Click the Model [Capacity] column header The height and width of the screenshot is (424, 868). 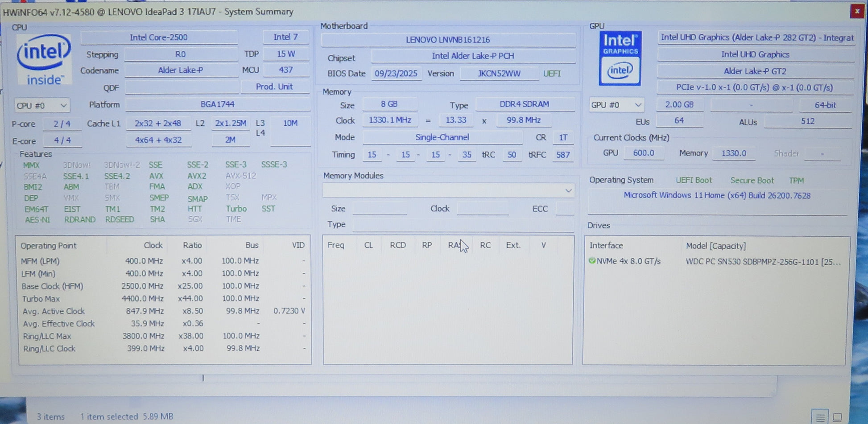click(x=715, y=246)
